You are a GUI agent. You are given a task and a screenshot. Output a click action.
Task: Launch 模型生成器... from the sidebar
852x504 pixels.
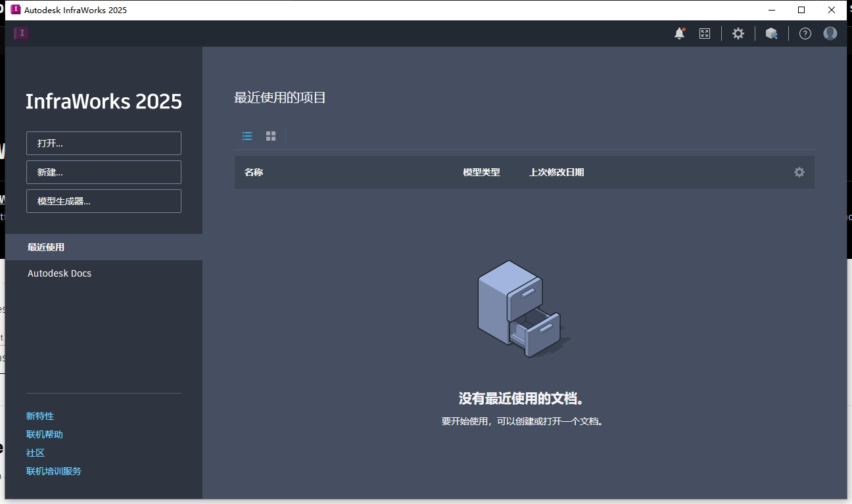click(x=103, y=200)
